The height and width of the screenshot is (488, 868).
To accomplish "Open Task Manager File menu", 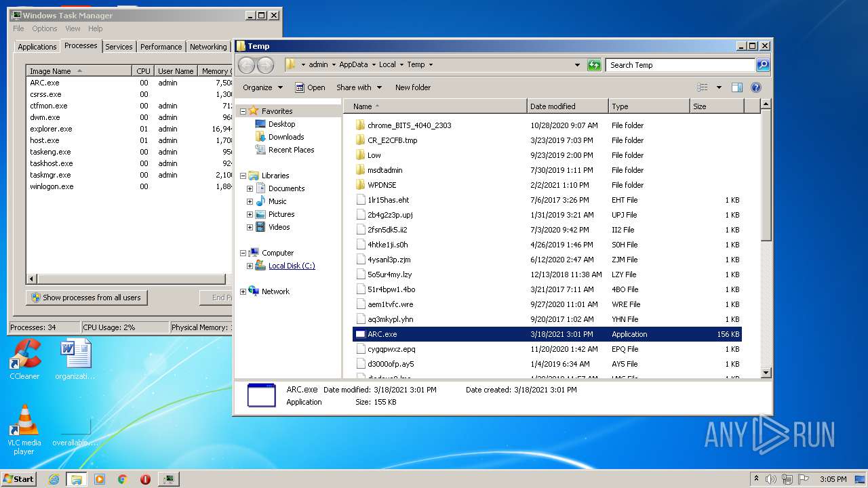I will click(x=18, y=28).
